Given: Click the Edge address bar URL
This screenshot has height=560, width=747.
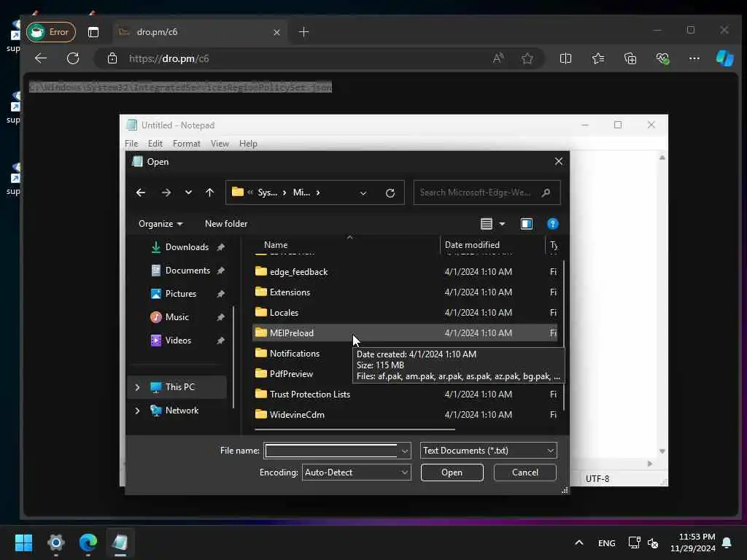Looking at the screenshot, I should click(169, 58).
